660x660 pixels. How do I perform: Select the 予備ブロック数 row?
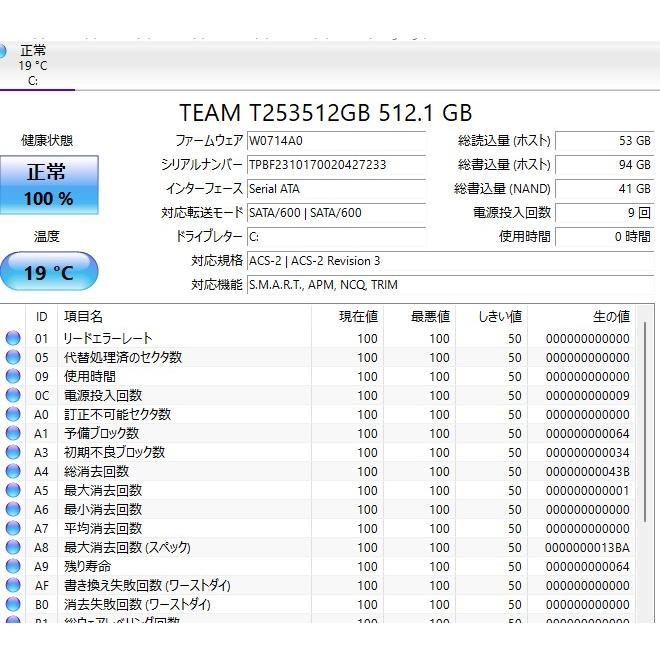(318, 433)
